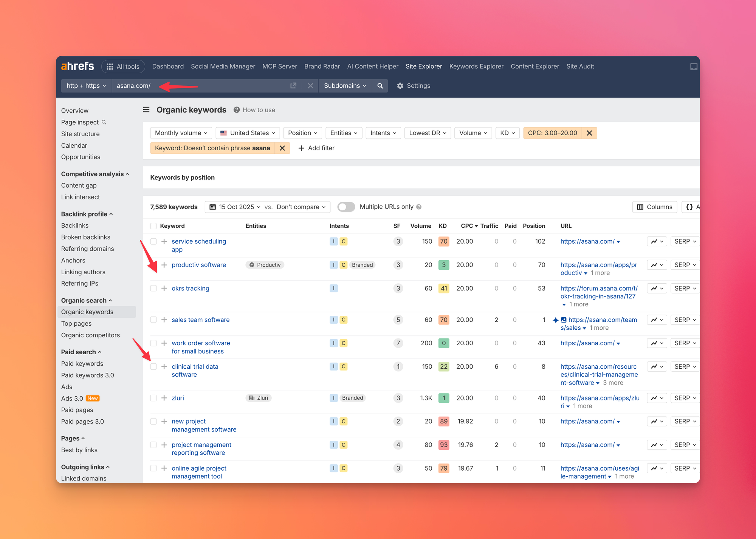Open Top pages in sidebar
Viewport: 756px width, 539px height.
(x=76, y=324)
